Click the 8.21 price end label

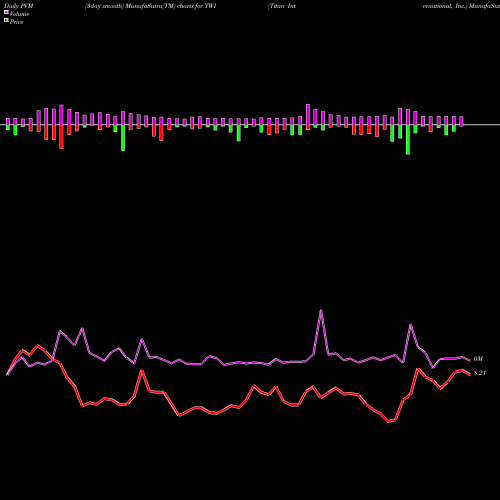pos(480,373)
